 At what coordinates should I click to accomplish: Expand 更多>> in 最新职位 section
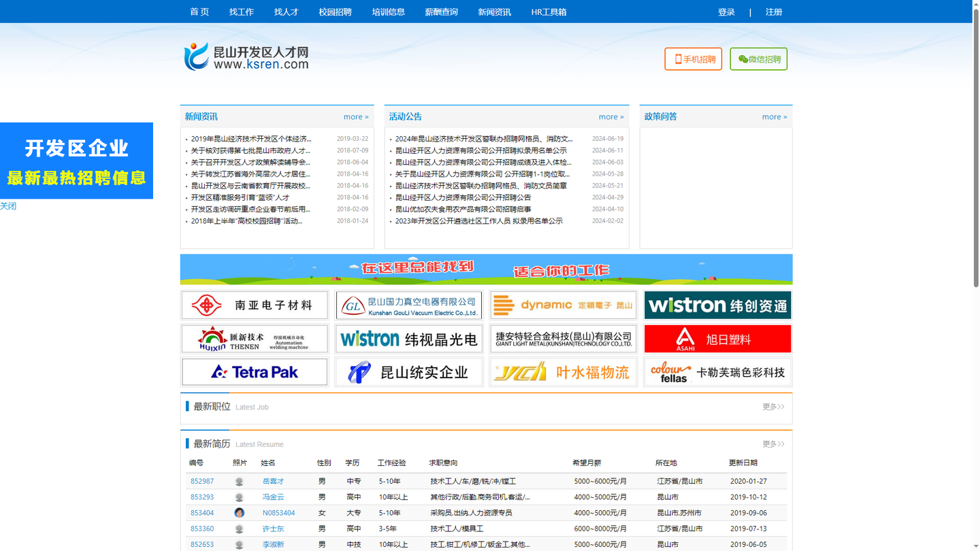coord(773,406)
